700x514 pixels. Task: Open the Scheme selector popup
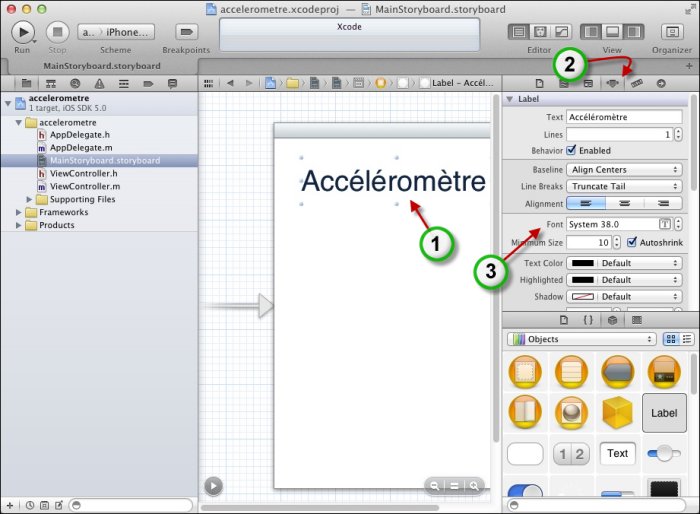coord(116,32)
